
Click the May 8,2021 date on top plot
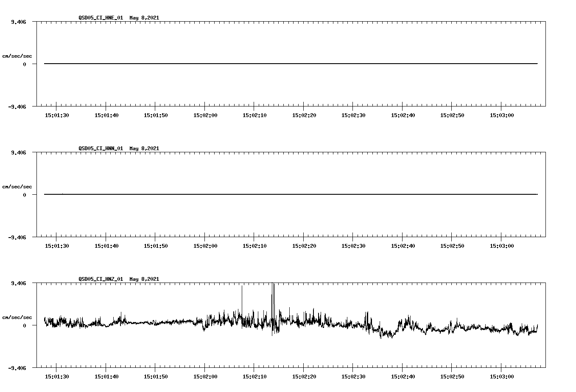[144, 18]
